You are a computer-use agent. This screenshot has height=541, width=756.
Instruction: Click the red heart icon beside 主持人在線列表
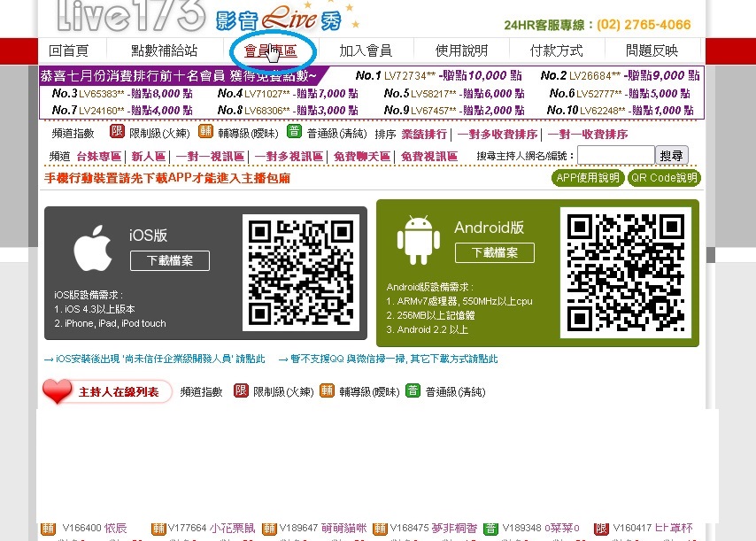tap(57, 390)
